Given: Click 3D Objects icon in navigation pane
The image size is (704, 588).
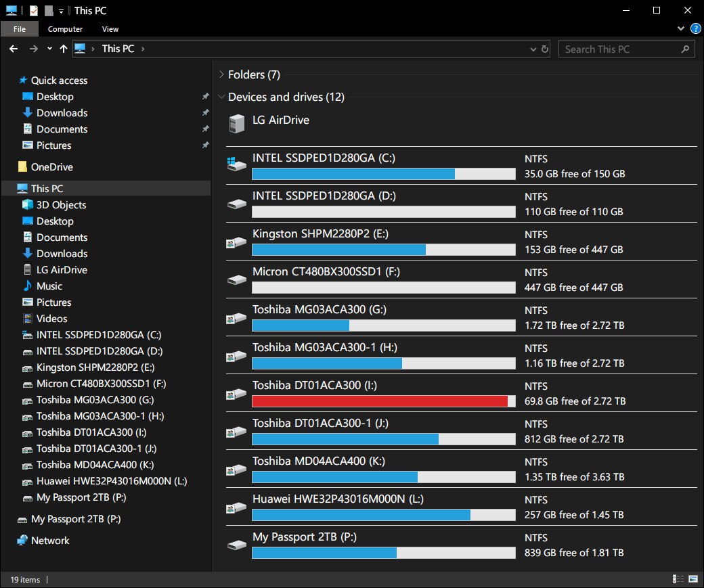Looking at the screenshot, I should click(x=28, y=205).
